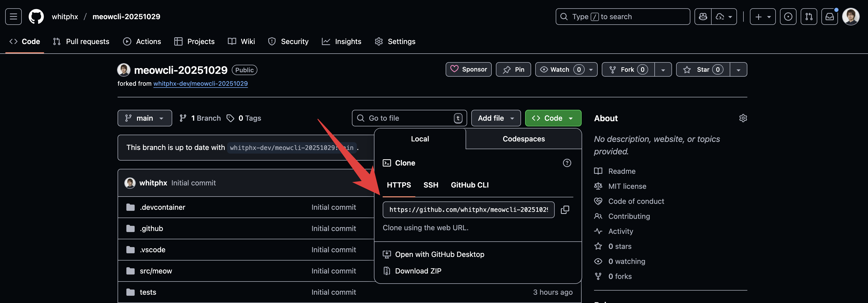
Task: Open the clone help question icon
Action: 567,163
